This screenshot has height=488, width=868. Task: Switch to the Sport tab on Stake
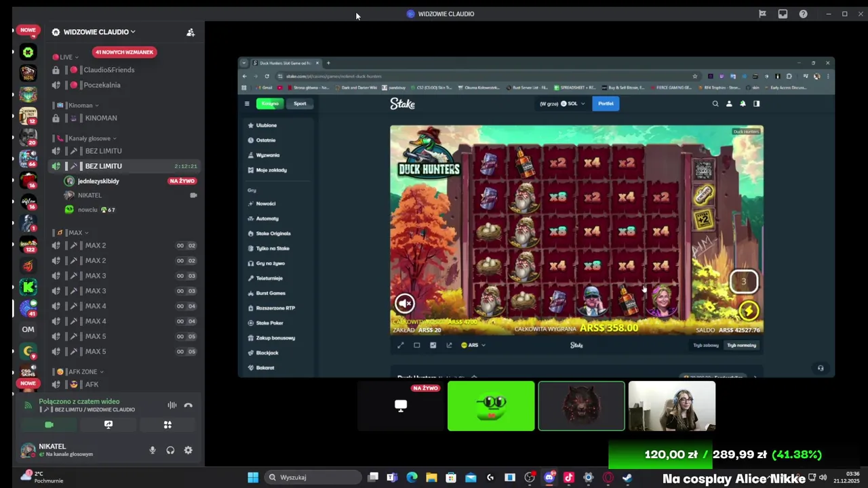coord(300,104)
